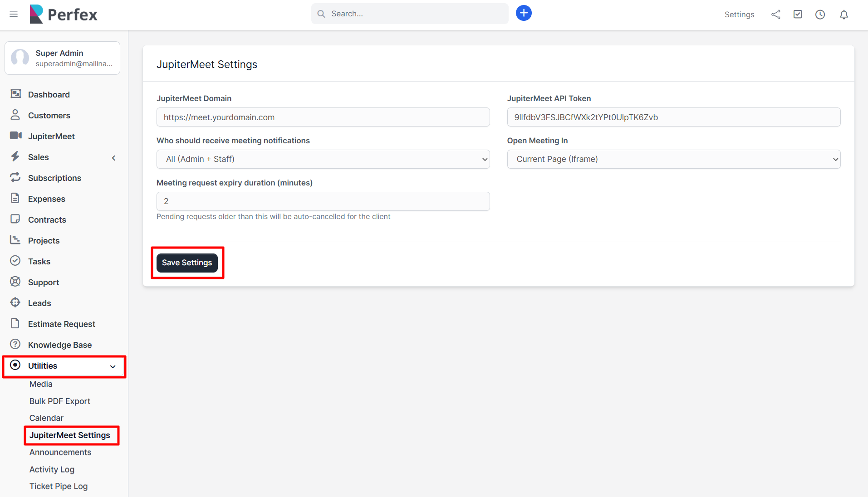
Task: Go to Dashboard page
Action: tap(49, 95)
